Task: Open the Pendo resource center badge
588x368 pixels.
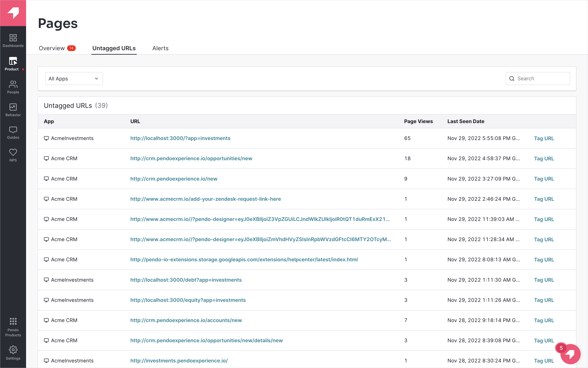Action: pyautogui.click(x=570, y=354)
